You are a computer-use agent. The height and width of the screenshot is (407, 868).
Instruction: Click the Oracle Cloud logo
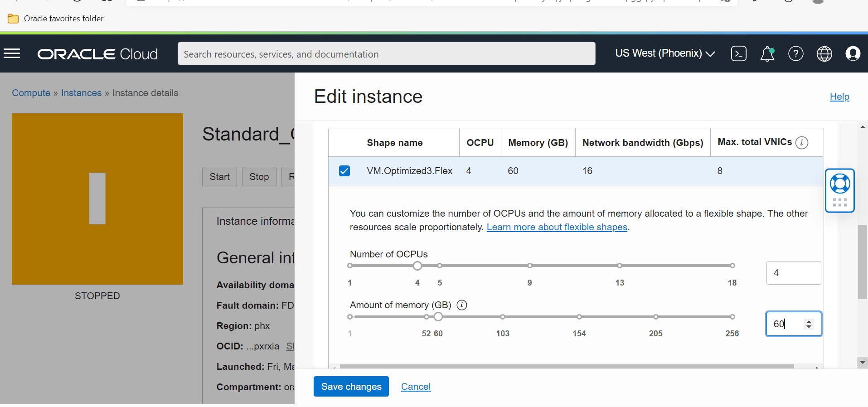coord(97,54)
